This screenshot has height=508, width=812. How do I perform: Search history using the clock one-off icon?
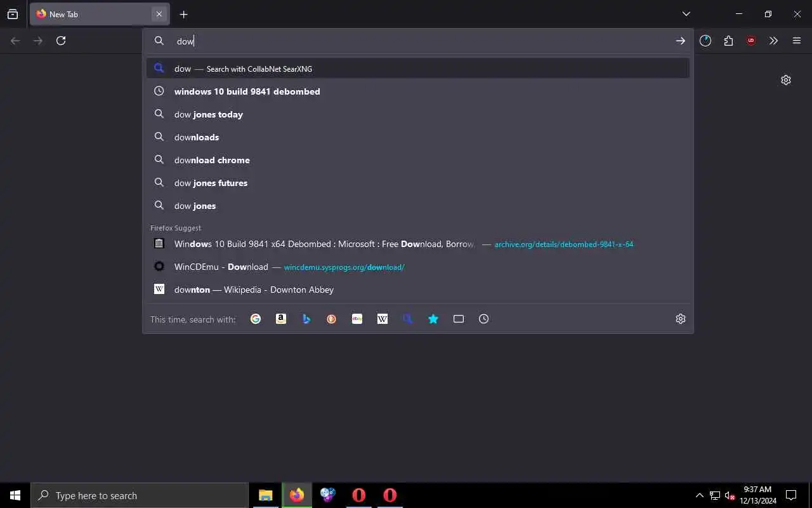(484, 319)
